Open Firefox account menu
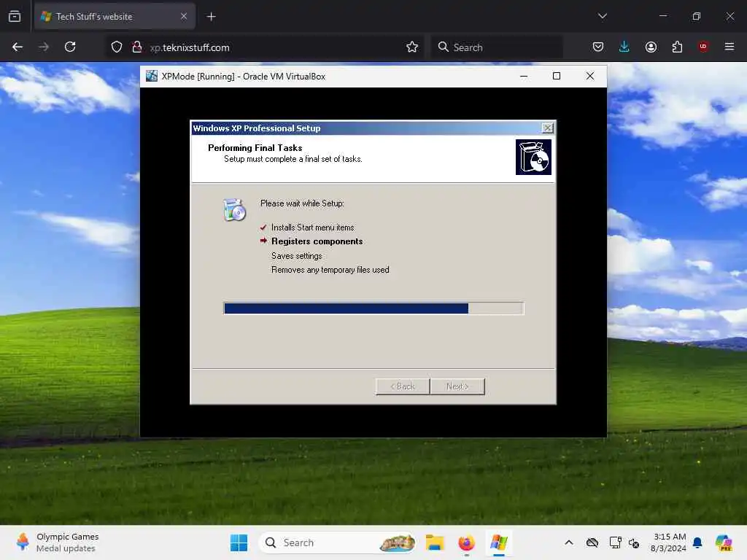 click(x=651, y=47)
